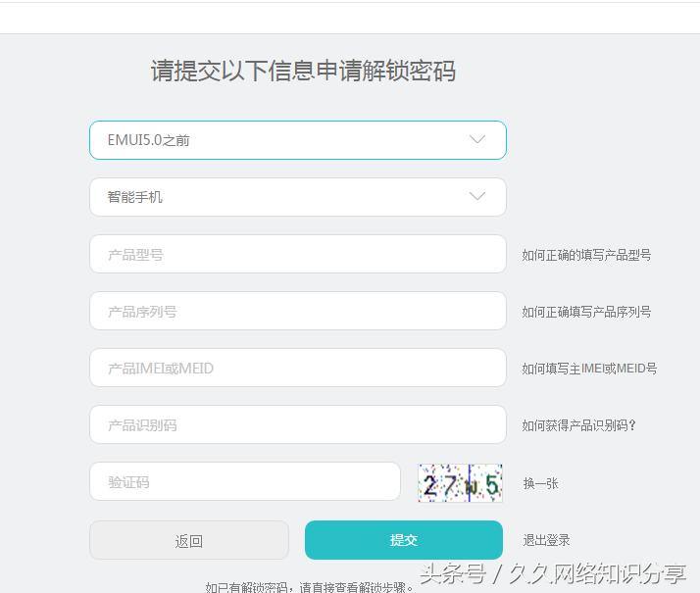The height and width of the screenshot is (593, 700).
Task: Open help link 如何填写主IMEI或MEID号
Action: [x=589, y=369]
